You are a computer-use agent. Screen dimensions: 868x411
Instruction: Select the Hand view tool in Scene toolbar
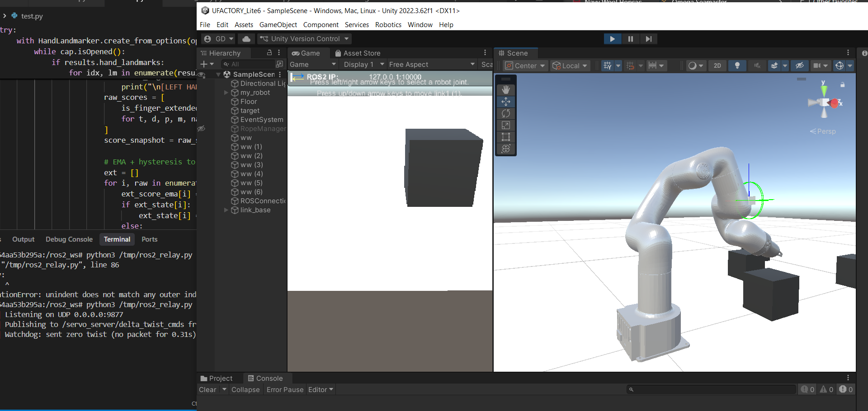(x=506, y=89)
